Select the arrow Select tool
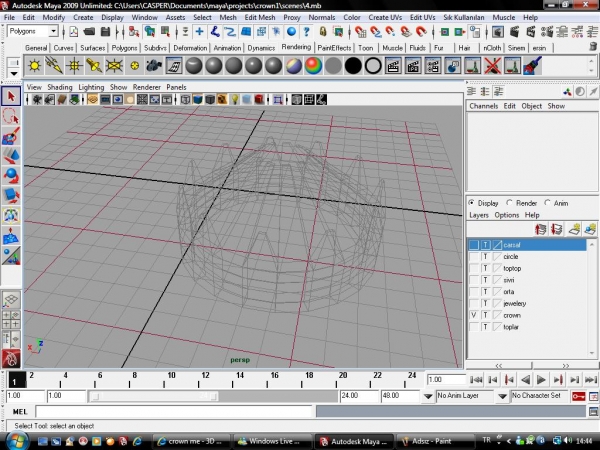Viewport: 600px width, 450px height. 11,96
